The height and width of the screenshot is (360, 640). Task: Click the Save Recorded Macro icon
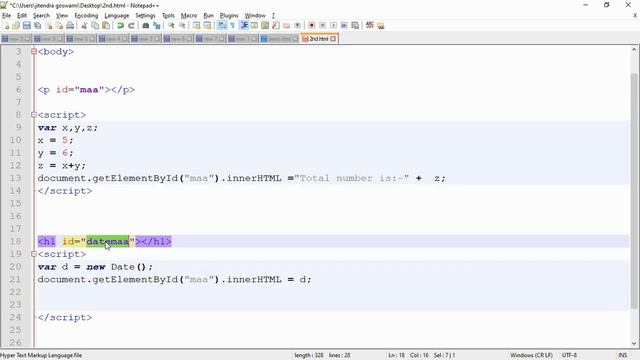tap(355, 26)
